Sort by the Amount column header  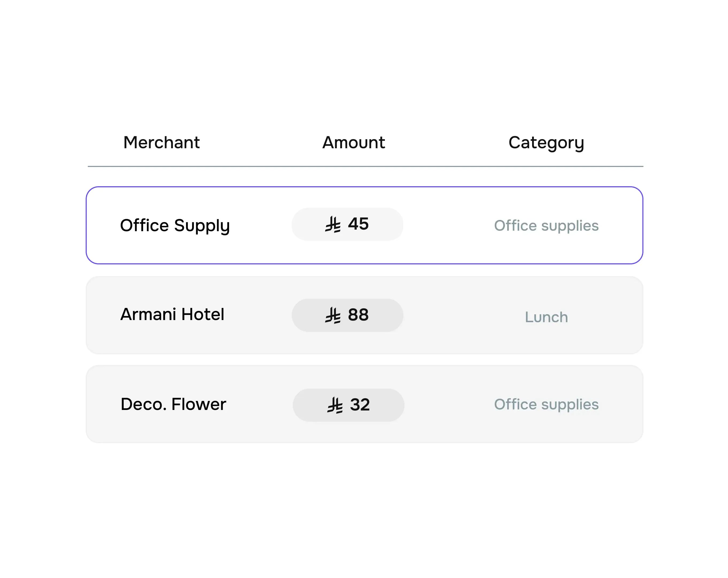click(x=353, y=142)
